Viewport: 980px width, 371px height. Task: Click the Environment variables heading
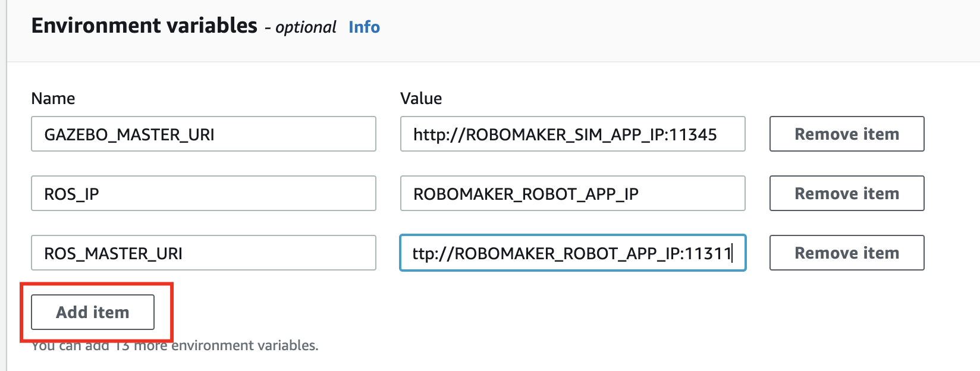pos(144,26)
